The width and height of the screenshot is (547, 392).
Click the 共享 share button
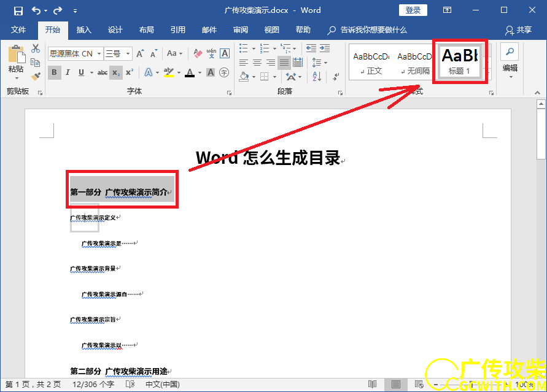(518, 30)
